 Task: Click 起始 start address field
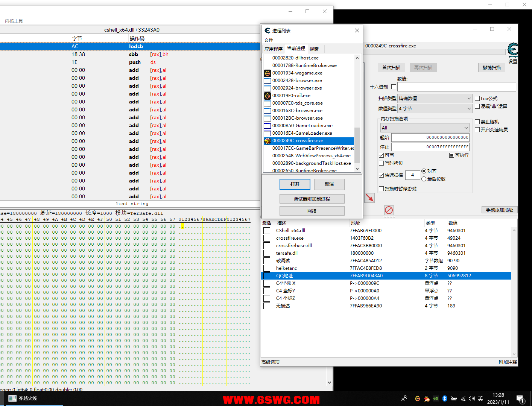(430, 138)
